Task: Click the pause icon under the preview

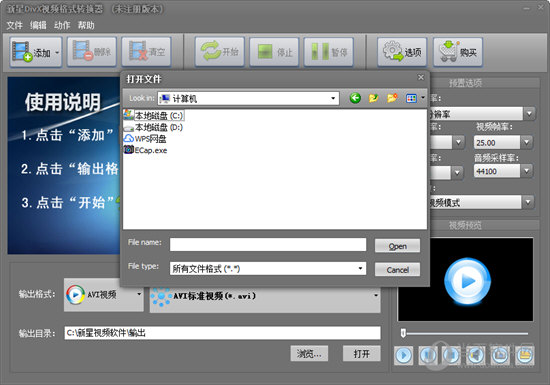Action: click(x=428, y=356)
